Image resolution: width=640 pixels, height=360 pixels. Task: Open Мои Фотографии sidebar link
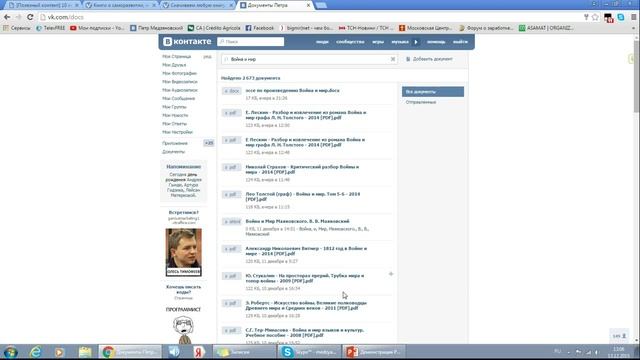click(x=179, y=73)
